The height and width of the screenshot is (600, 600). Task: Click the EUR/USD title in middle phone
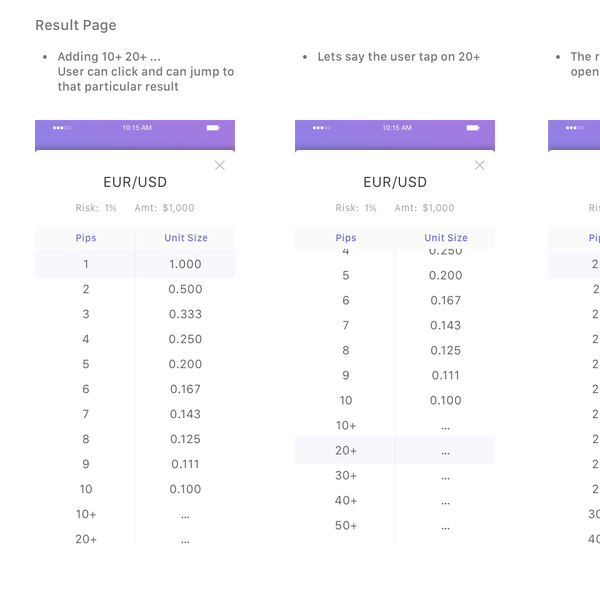click(x=395, y=182)
